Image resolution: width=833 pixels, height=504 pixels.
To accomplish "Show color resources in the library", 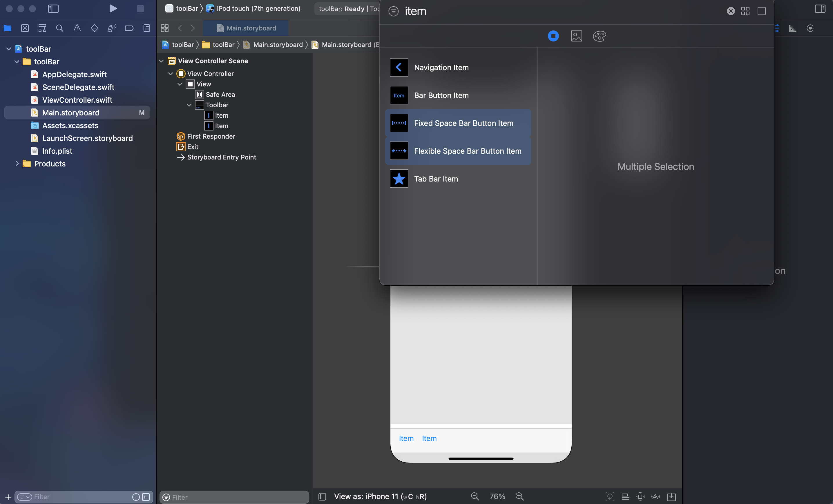I will tap(599, 36).
